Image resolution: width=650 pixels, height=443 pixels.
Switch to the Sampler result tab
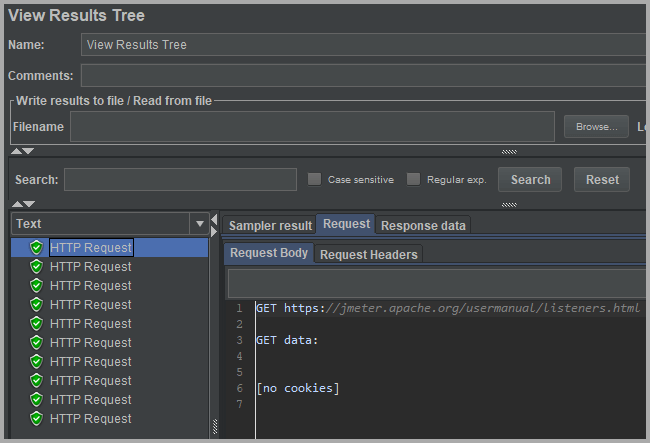(x=270, y=226)
